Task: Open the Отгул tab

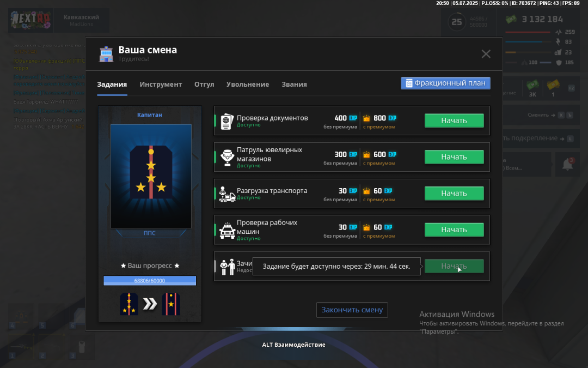Action: coord(204,85)
